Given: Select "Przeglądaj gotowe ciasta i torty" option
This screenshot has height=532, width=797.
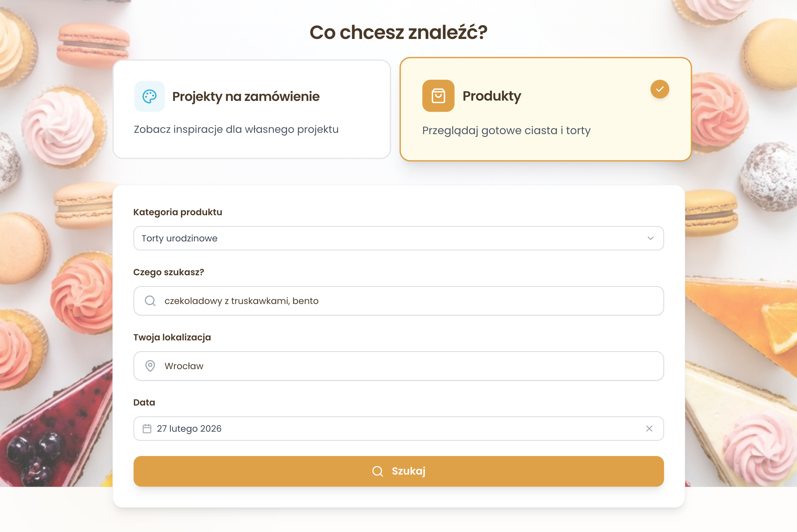Looking at the screenshot, I should 506,131.
